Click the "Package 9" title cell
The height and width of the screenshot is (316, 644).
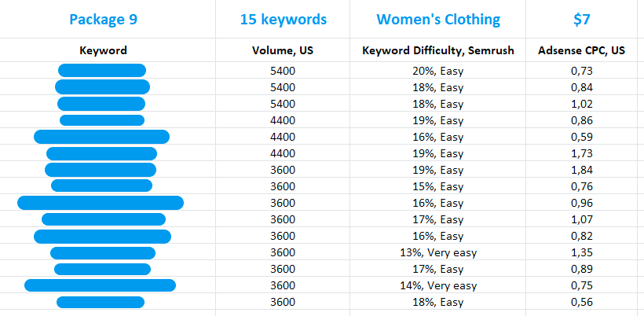tap(103, 19)
